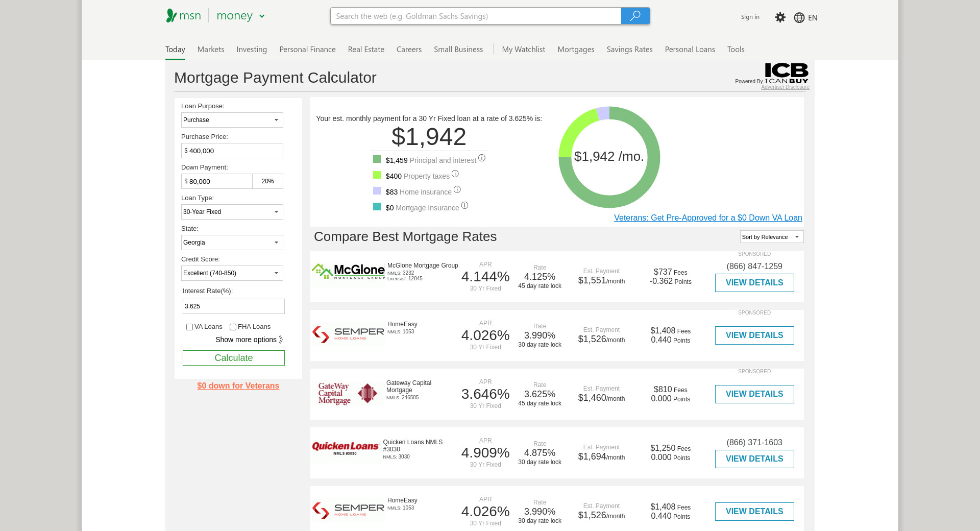This screenshot has height=531, width=980.
Task: Click the globe language icon
Action: [799, 18]
